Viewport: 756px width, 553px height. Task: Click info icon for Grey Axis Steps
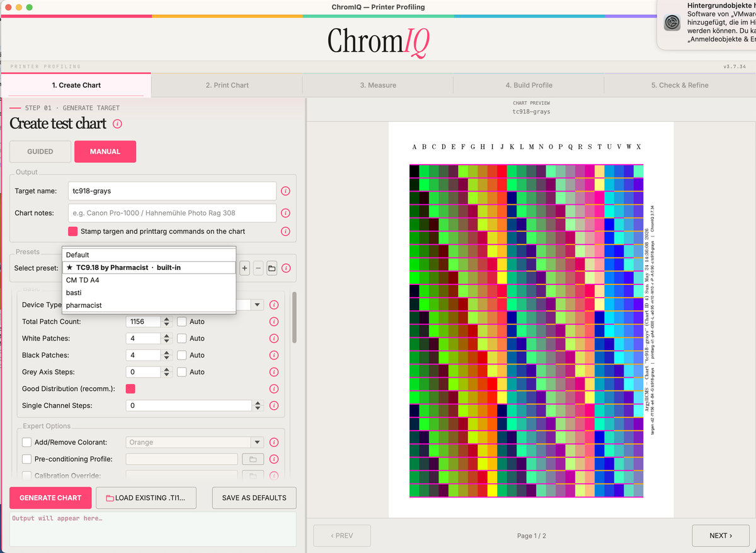point(274,372)
